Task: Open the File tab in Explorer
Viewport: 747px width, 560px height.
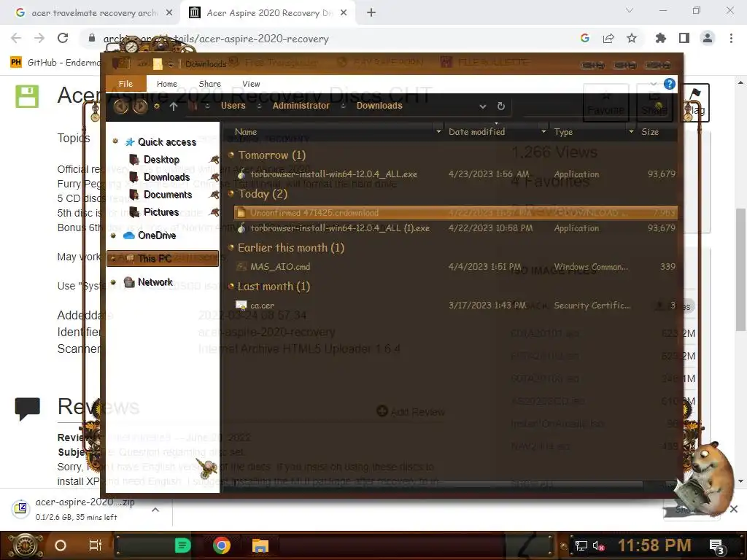Action: pos(125,84)
